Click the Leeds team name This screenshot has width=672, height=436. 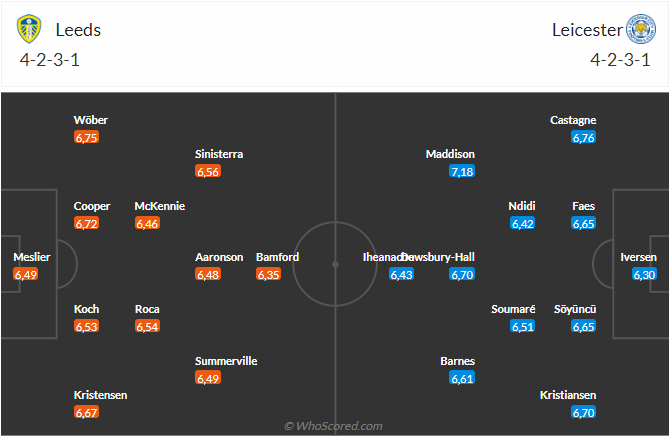click(79, 30)
